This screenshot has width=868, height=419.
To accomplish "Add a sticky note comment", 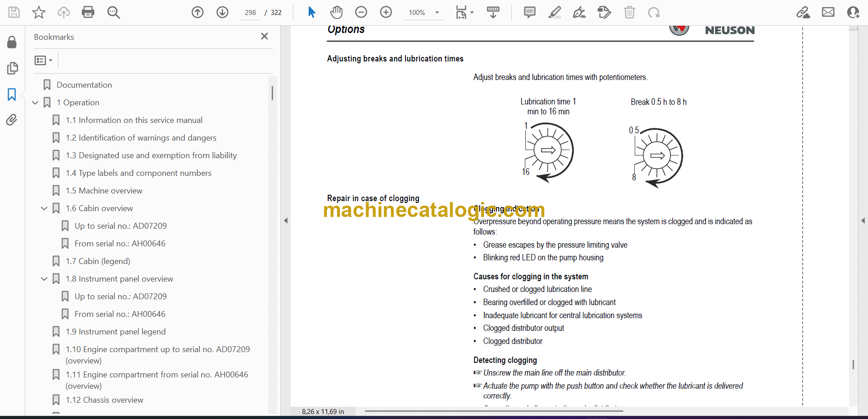I will coord(529,12).
